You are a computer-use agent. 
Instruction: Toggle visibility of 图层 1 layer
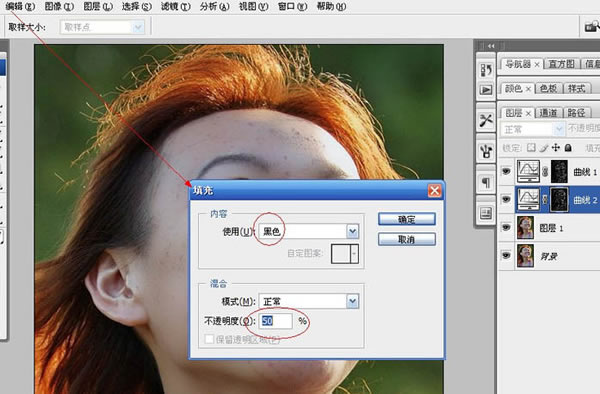[x=506, y=227]
